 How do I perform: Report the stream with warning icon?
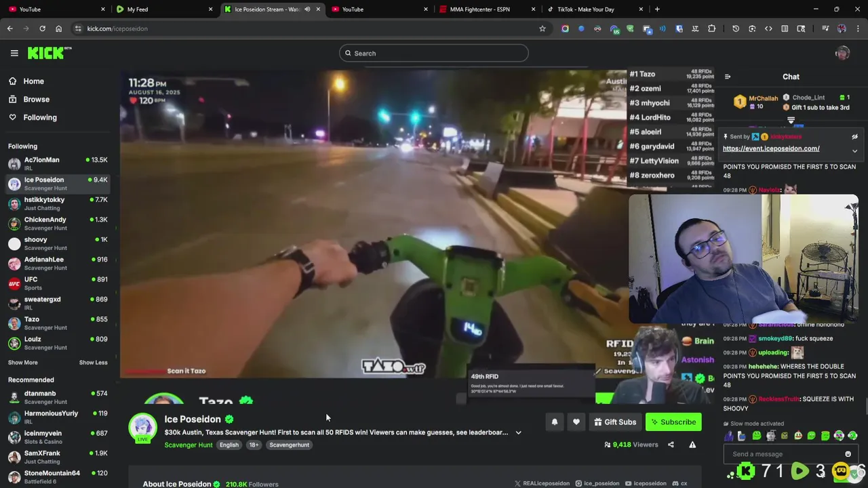[x=692, y=445]
